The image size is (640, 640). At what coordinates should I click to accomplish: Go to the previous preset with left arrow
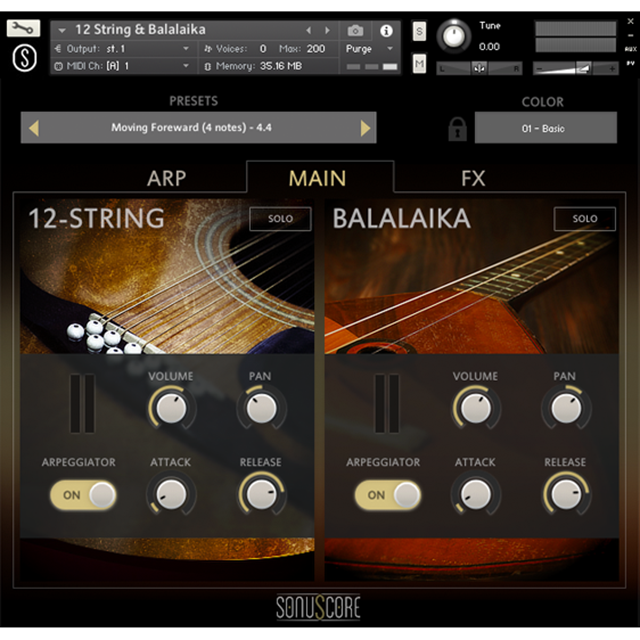point(34,128)
